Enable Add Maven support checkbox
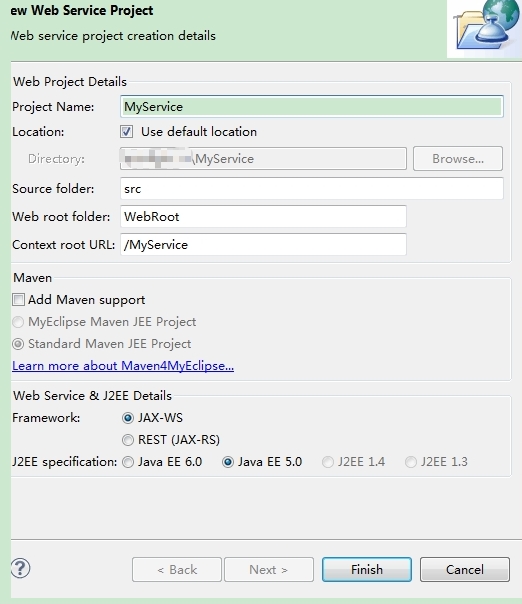Viewport: 522px width, 604px height. pos(18,300)
